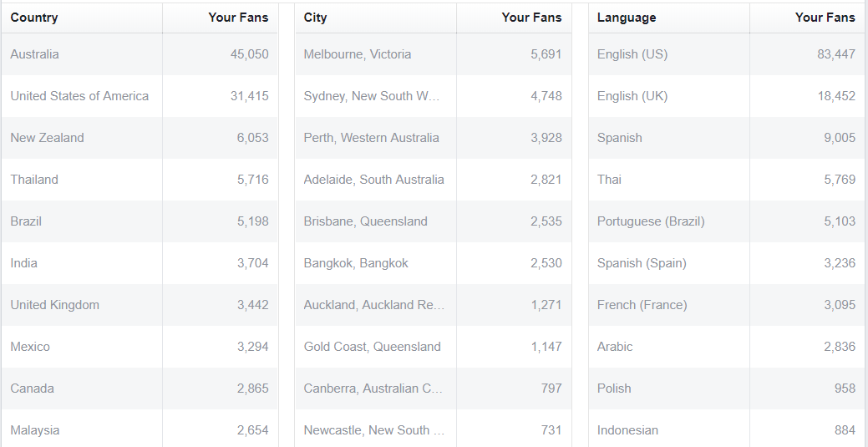Click the New Zealand entry
This screenshot has height=447, width=868.
coord(140,138)
